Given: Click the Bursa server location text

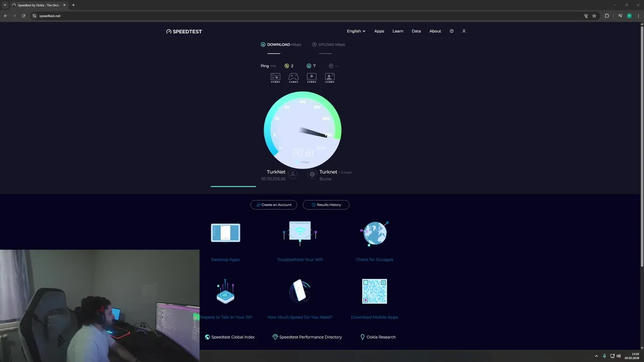Looking at the screenshot, I should 325,179.
